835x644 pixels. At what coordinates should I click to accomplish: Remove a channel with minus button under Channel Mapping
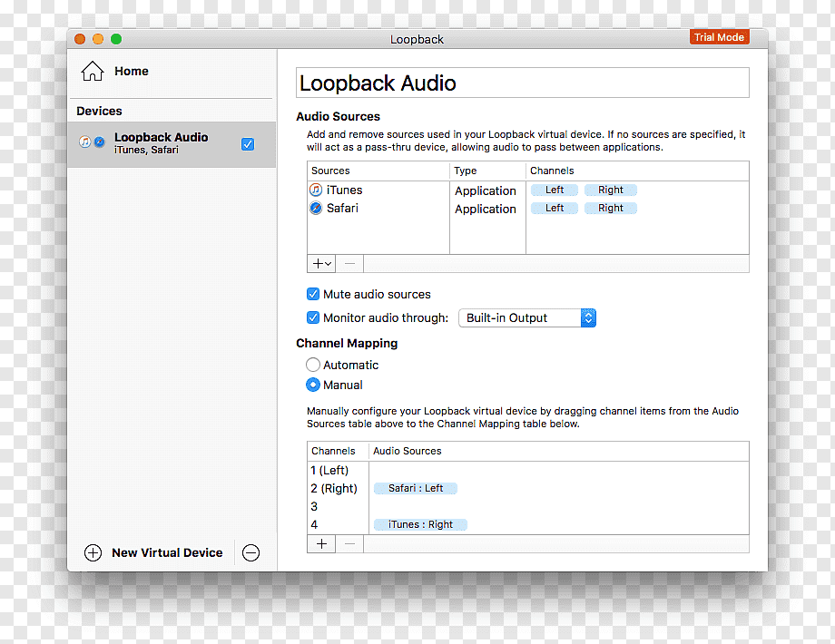coord(349,544)
